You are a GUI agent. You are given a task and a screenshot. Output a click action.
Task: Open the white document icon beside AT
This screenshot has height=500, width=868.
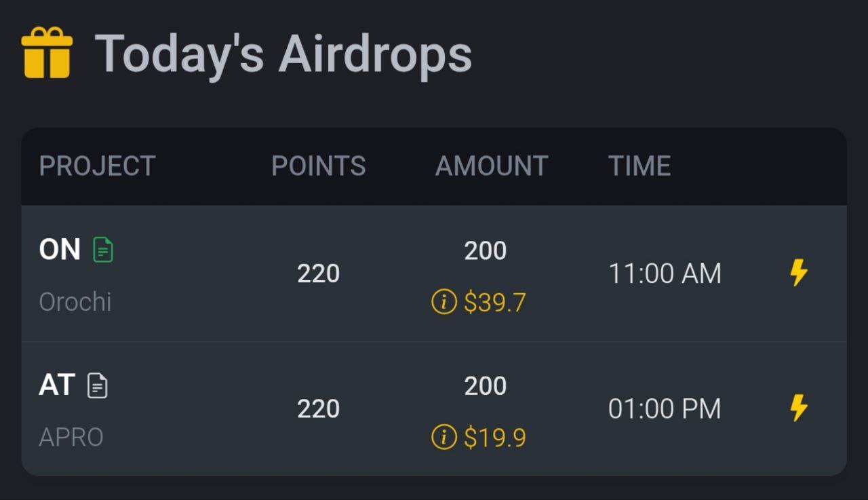98,385
